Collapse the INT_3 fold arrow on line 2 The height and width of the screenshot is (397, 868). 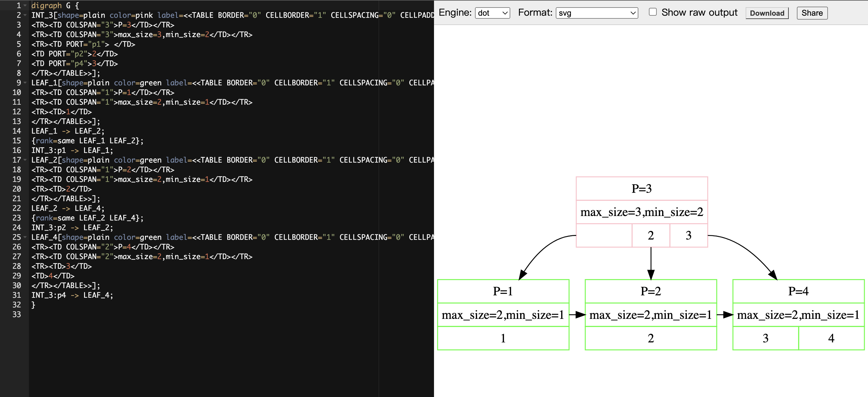pyautogui.click(x=25, y=15)
